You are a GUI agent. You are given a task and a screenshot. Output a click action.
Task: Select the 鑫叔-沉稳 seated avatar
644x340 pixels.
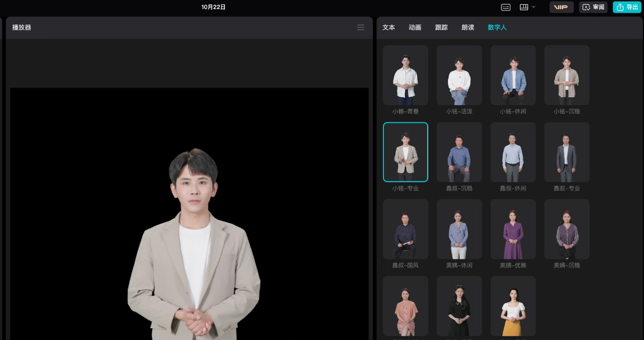tap(459, 152)
